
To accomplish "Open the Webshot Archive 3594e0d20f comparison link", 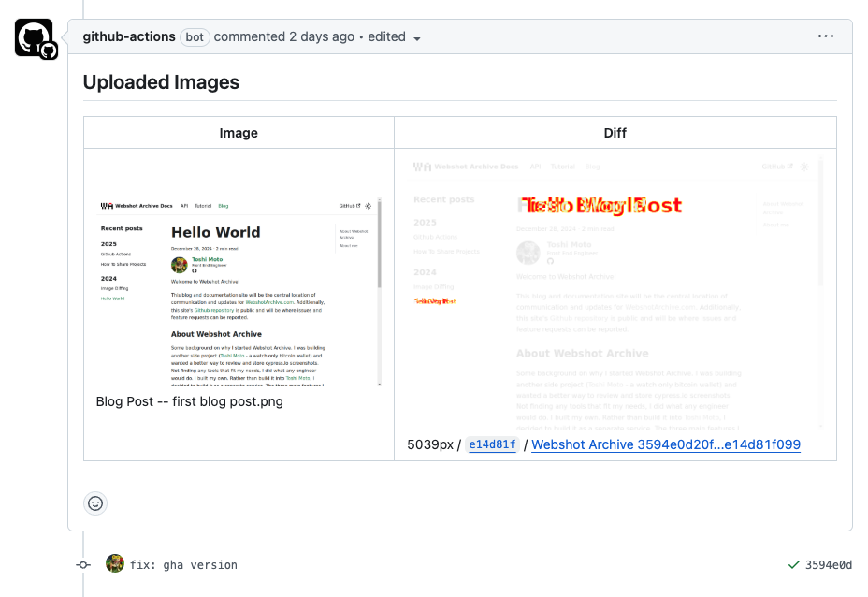I will point(665,444).
